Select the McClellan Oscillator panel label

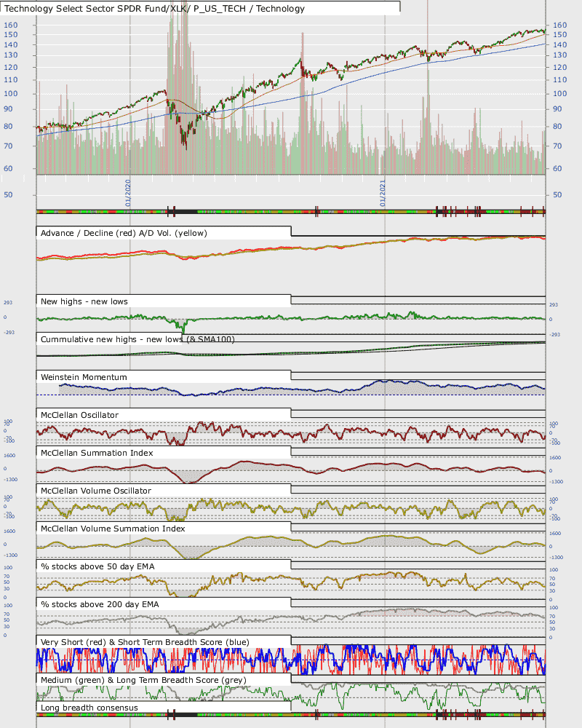(x=79, y=415)
